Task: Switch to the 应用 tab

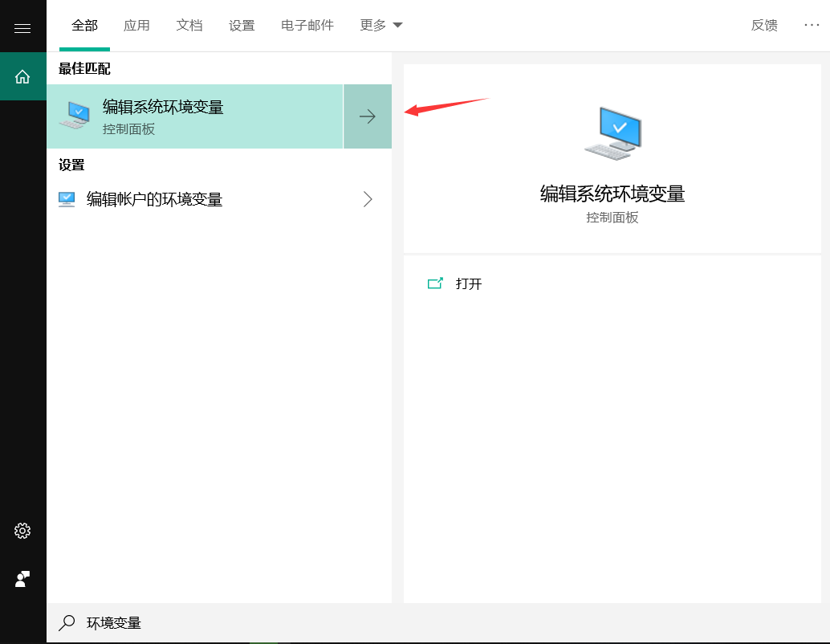Action: 136,25
